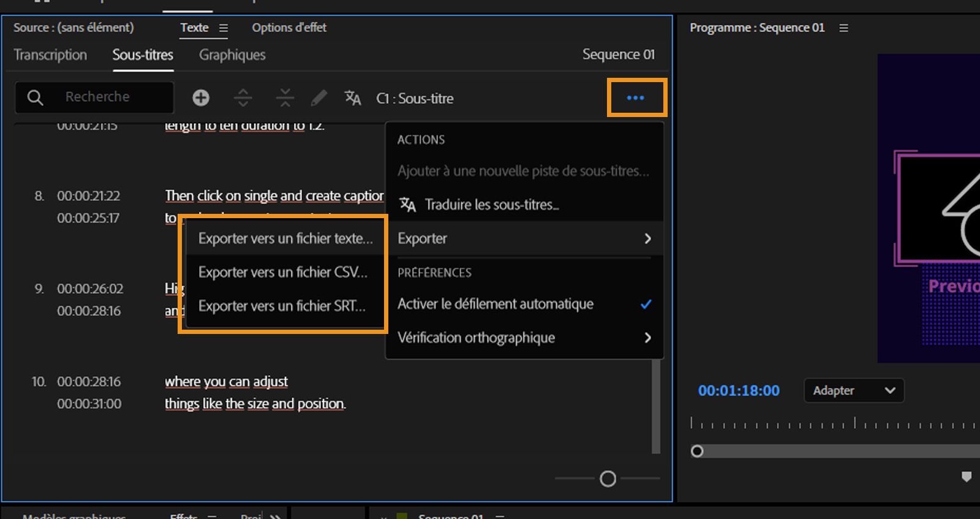Click the caption list vertical scrollbar
The height and width of the screenshot is (519, 980).
pos(656,407)
